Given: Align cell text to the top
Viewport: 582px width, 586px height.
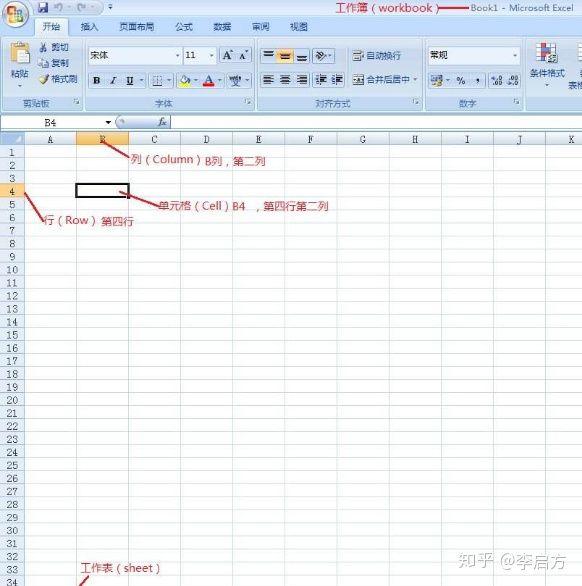Looking at the screenshot, I should click(x=268, y=56).
